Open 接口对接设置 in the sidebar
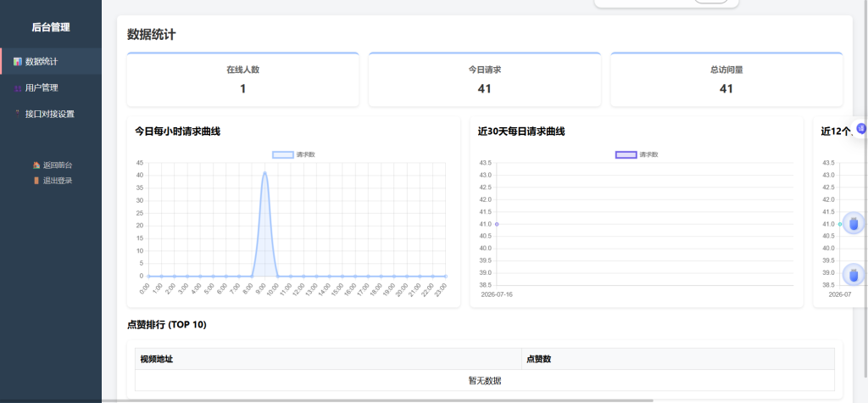The width and height of the screenshot is (868, 403). point(51,114)
